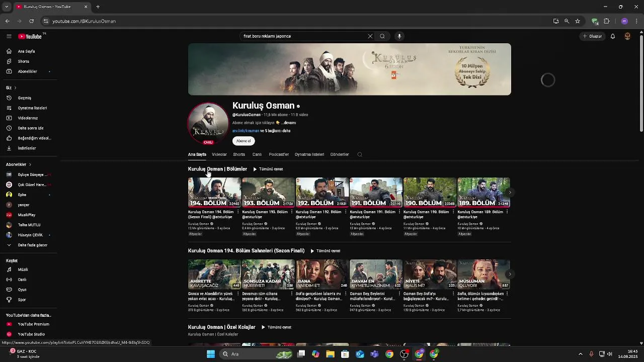Open Videolarınız in sidebar
Screen dimensions: 644x362
(x=28, y=118)
